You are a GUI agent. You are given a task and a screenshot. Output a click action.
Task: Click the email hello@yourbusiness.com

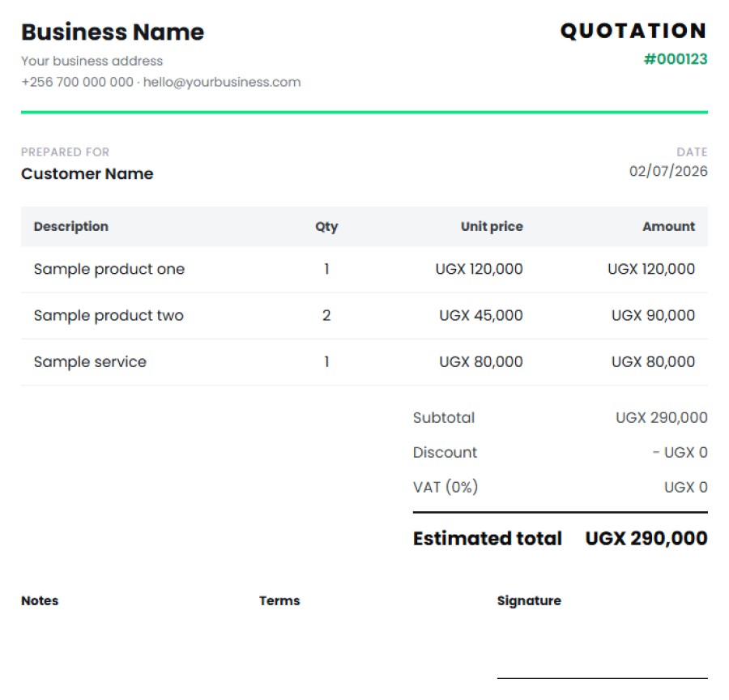point(222,83)
